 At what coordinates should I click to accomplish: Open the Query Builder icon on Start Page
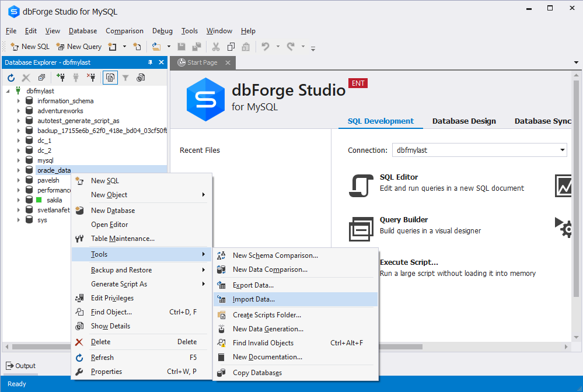(x=361, y=229)
